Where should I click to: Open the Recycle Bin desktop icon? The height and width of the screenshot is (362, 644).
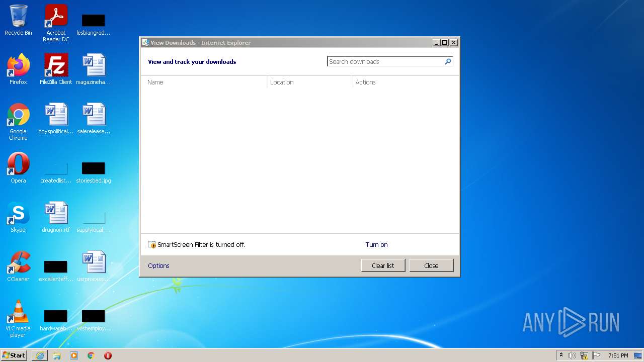18,20
